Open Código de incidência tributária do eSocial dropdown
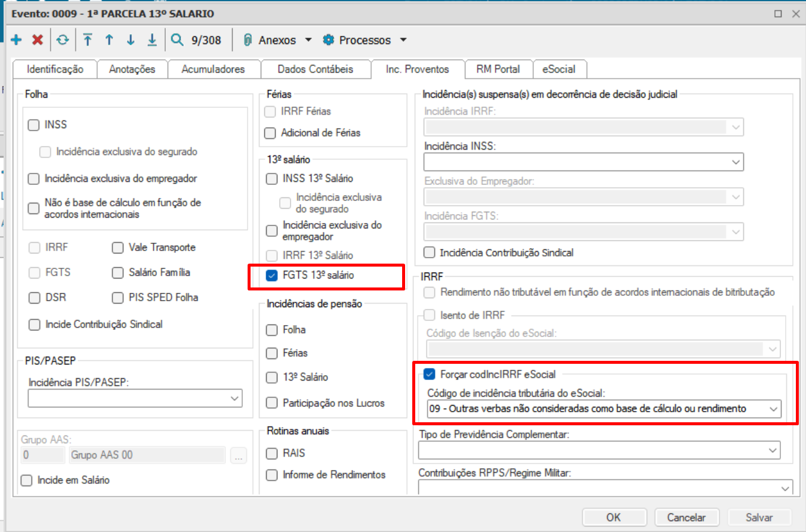Image resolution: width=806 pixels, height=532 pixels. tap(773, 409)
